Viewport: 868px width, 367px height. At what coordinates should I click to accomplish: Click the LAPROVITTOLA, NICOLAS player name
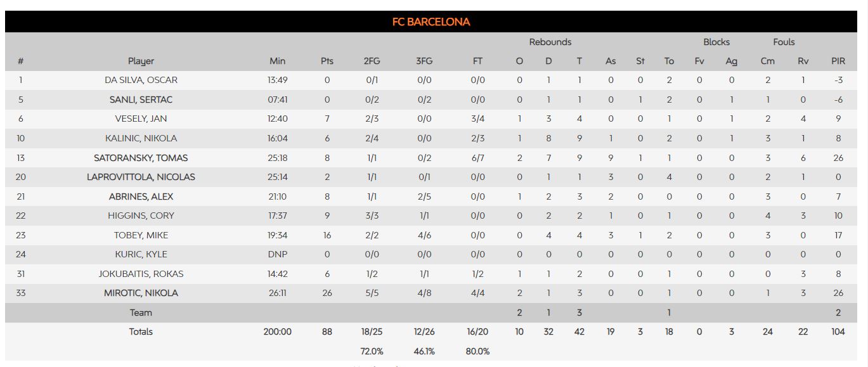pos(141,177)
